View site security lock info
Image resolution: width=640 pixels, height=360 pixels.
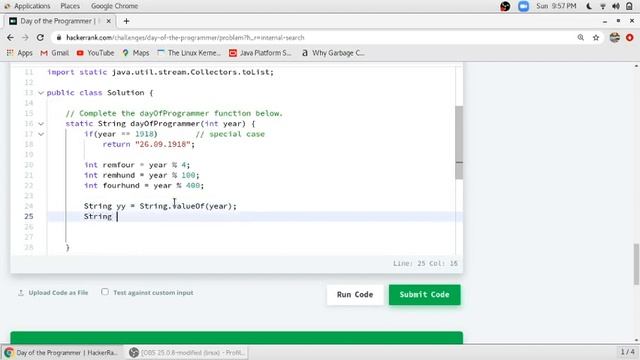[59, 38]
